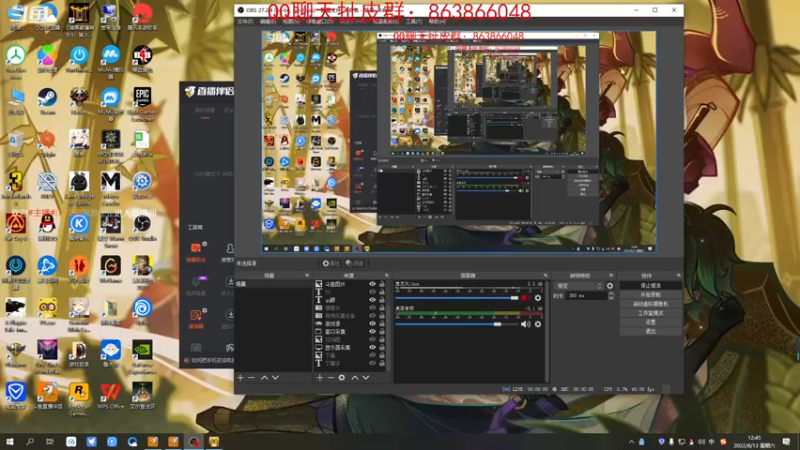
Task: Remove selected scene with minus icon
Action: coord(252,378)
